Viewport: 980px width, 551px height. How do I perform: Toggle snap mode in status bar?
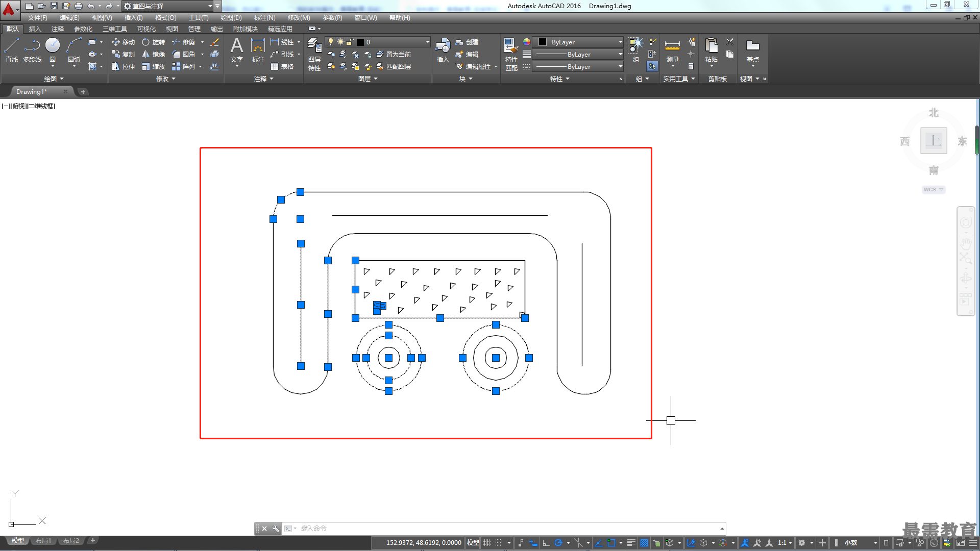click(499, 542)
